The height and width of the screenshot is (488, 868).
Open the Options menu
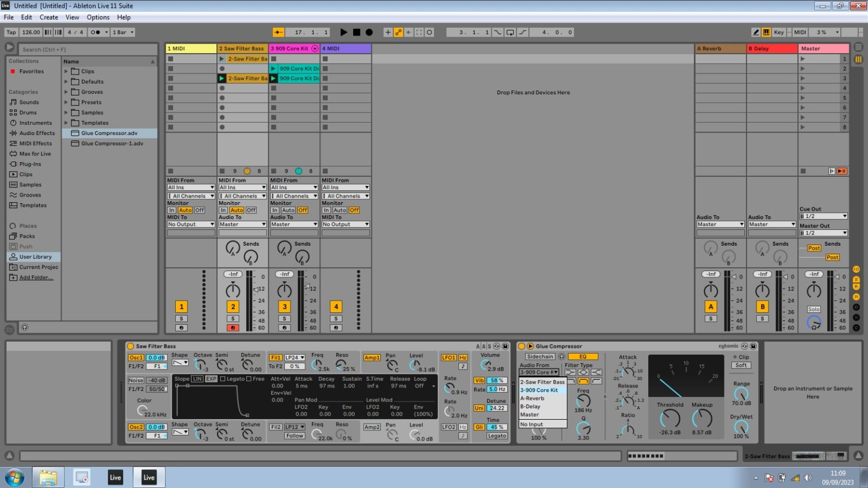pyautogui.click(x=98, y=18)
